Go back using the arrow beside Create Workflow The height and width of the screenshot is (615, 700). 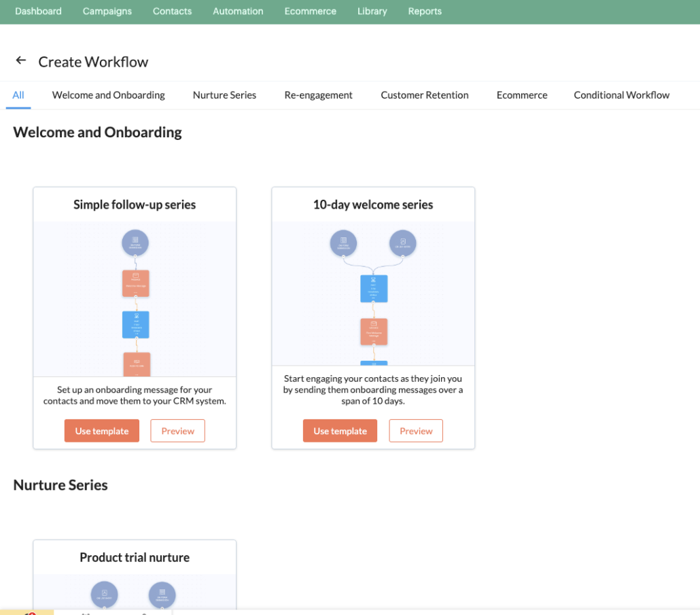point(21,60)
